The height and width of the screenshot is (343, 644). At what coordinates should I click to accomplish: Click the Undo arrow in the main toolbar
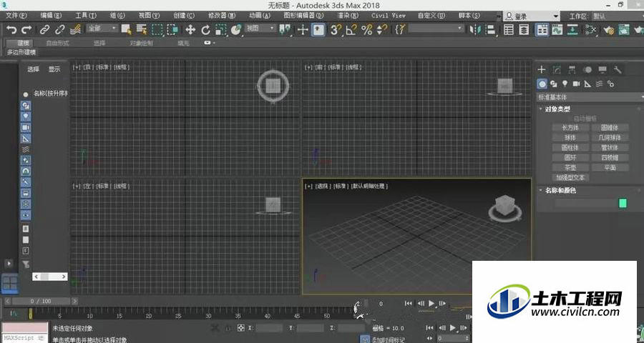11,29
